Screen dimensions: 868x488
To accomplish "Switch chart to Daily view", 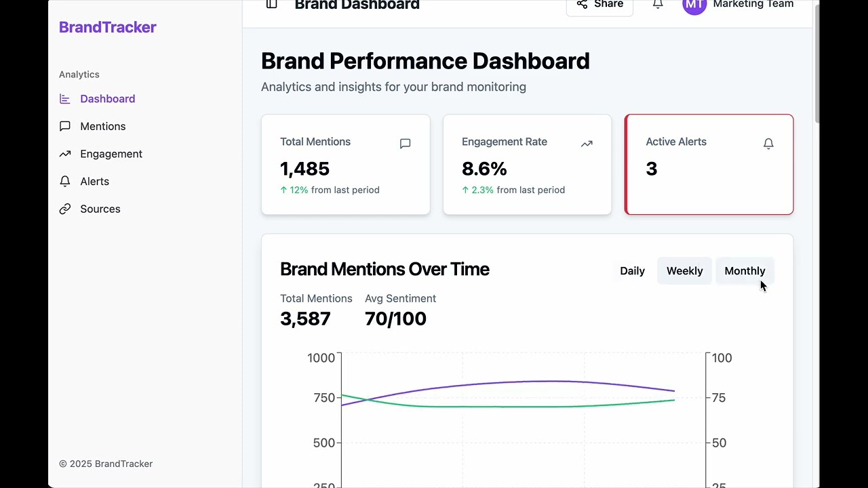I will [x=632, y=271].
